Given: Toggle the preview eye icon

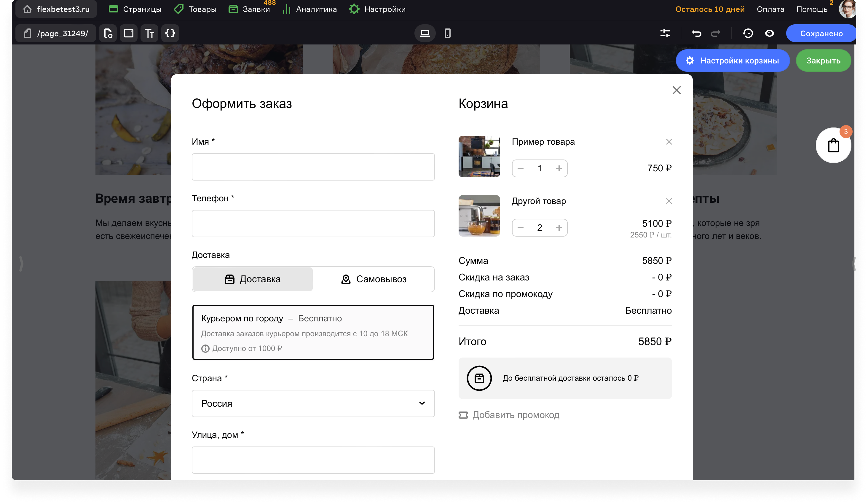Looking at the screenshot, I should click(770, 34).
